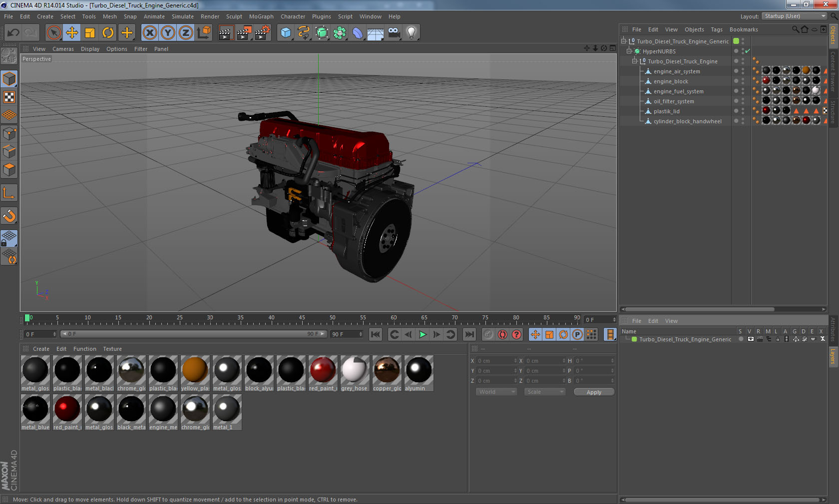Activate the Move tool in top toolbar
The width and height of the screenshot is (839, 504).
[72, 33]
